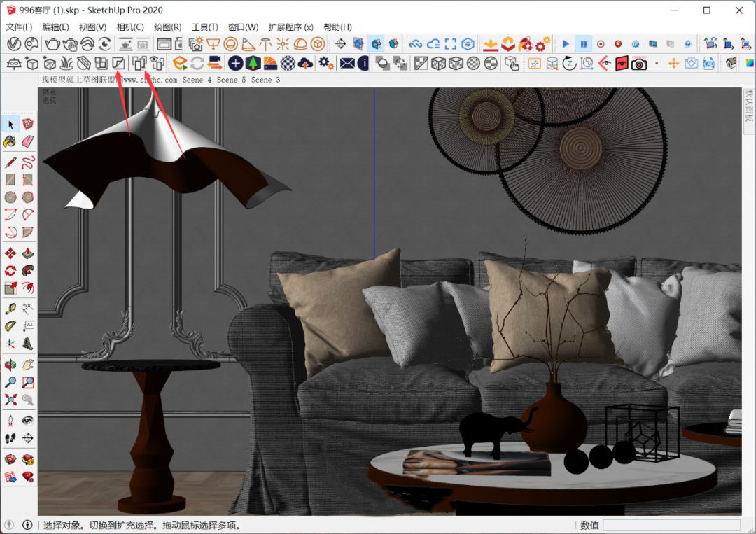756x534 pixels.
Task: Open the V-Ray frame buffer window icon
Action: pos(164,44)
